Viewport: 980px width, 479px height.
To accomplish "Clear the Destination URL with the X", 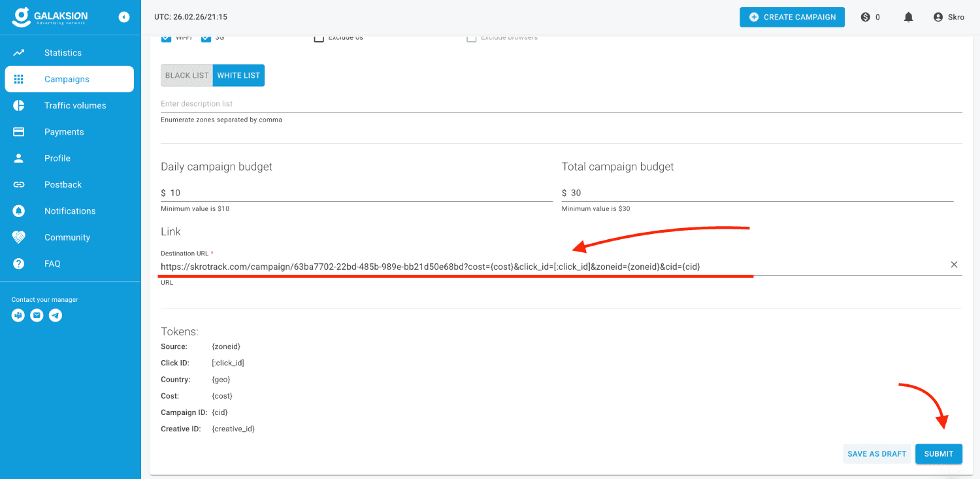I will [954, 265].
